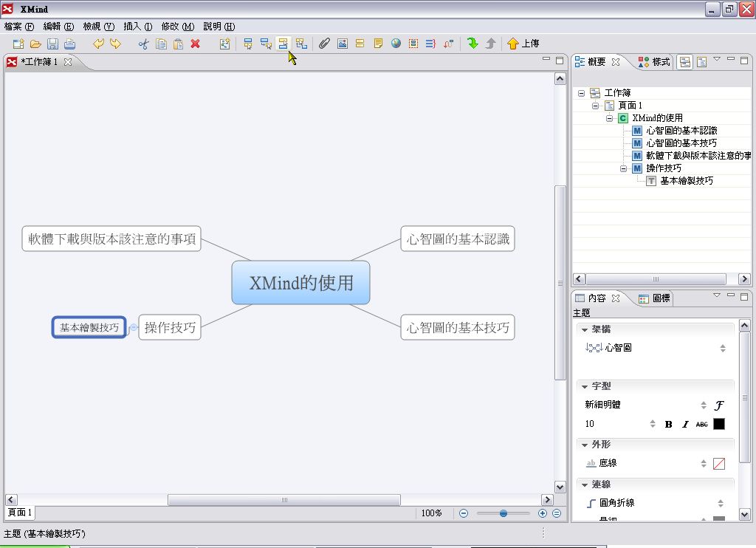Open the 心智圖 structure dropdown

pyautogui.click(x=723, y=349)
